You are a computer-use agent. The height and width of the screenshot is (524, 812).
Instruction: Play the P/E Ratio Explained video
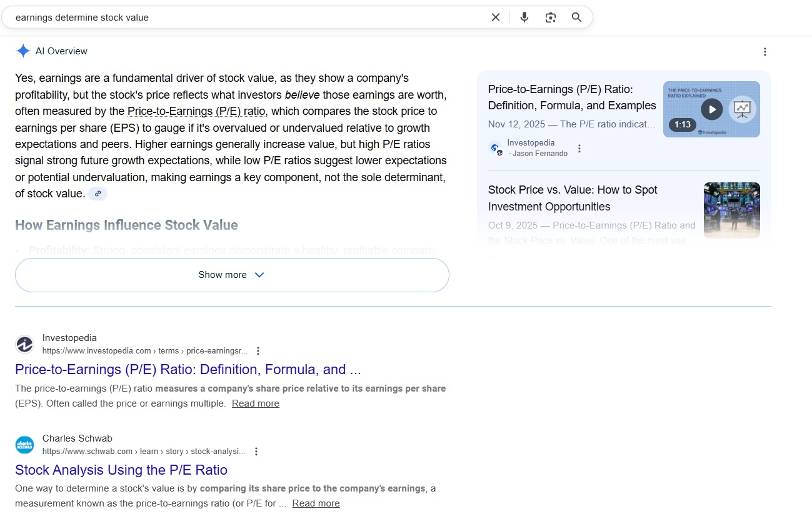[711, 109]
